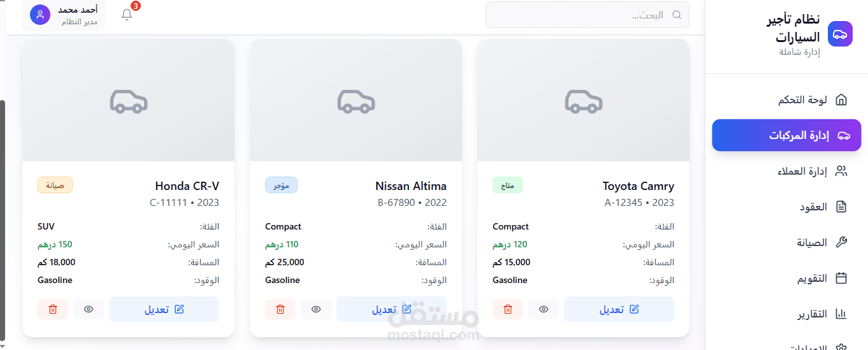This screenshot has height=350, width=868.
Task: Click the البحث search input field
Action: click(x=588, y=15)
